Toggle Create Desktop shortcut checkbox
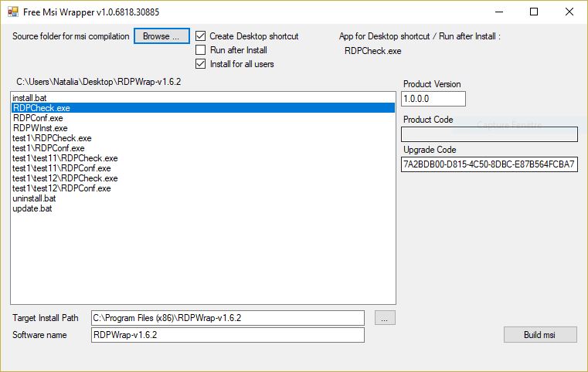The image size is (588, 372). coord(201,36)
